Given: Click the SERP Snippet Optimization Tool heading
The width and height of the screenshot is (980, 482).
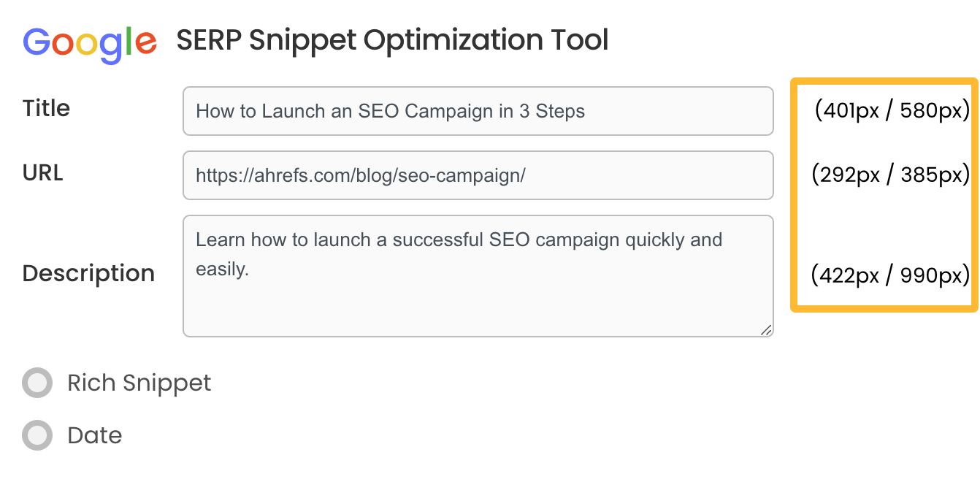Looking at the screenshot, I should [x=392, y=40].
